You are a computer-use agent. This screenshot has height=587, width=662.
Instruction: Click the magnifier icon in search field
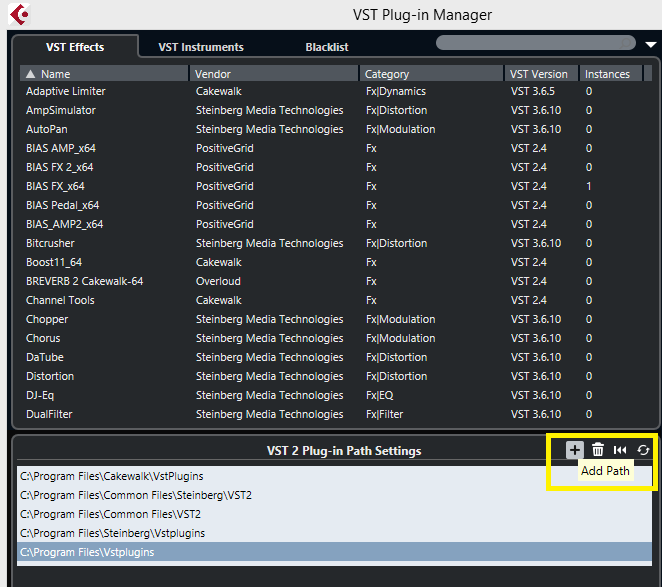click(x=627, y=43)
